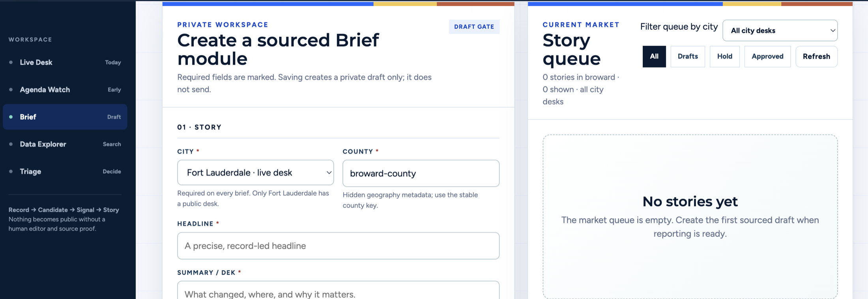Viewport: 868px width, 299px height.
Task: Click the bullet dot beside Triage
Action: click(11, 171)
